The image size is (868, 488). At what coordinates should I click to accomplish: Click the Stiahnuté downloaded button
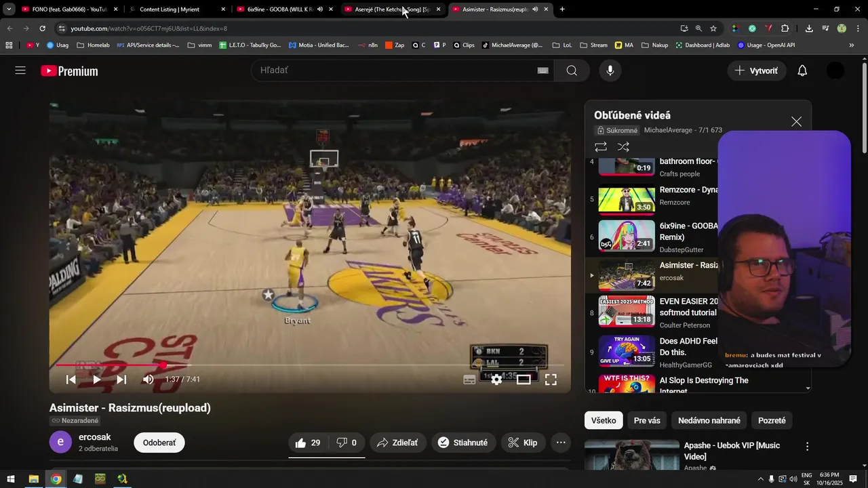click(462, 443)
